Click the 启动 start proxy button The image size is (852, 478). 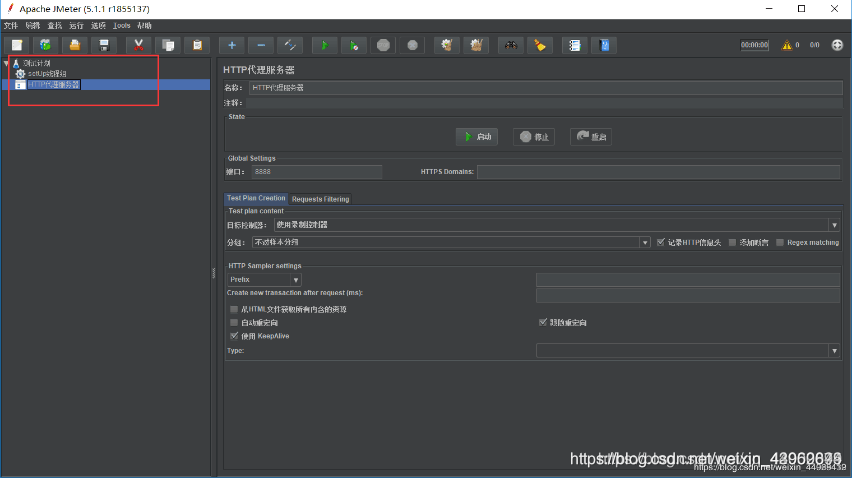pyautogui.click(x=477, y=137)
